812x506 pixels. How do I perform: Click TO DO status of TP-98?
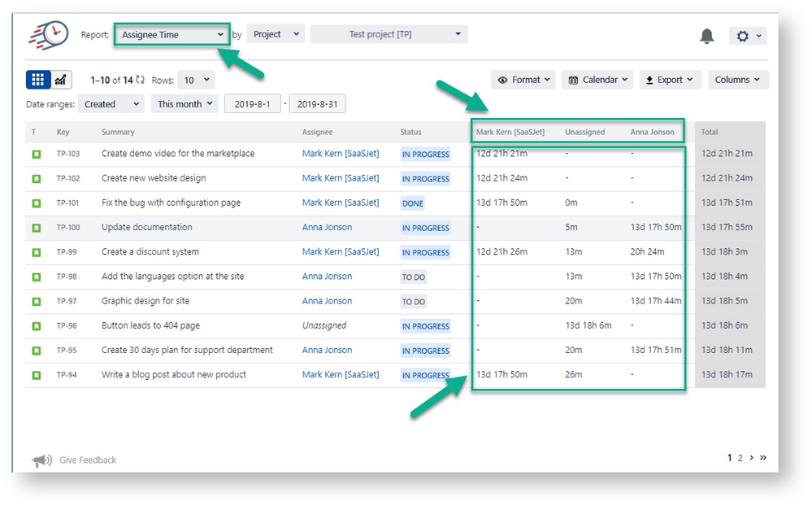tap(413, 277)
